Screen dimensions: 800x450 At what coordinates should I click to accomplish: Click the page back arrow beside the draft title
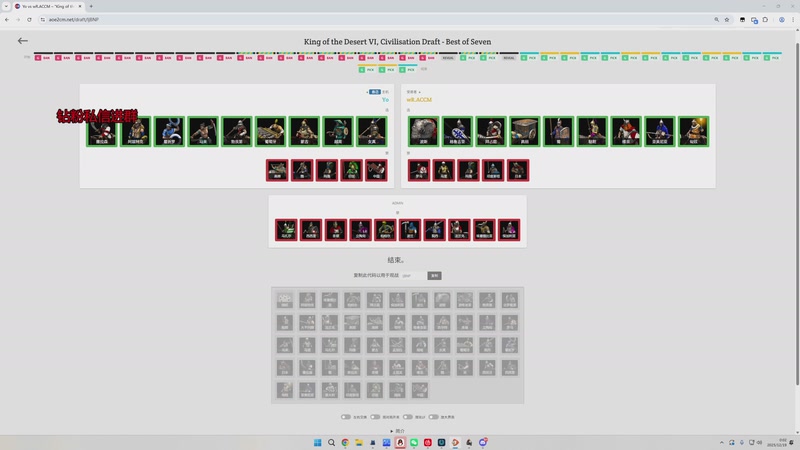(22, 41)
